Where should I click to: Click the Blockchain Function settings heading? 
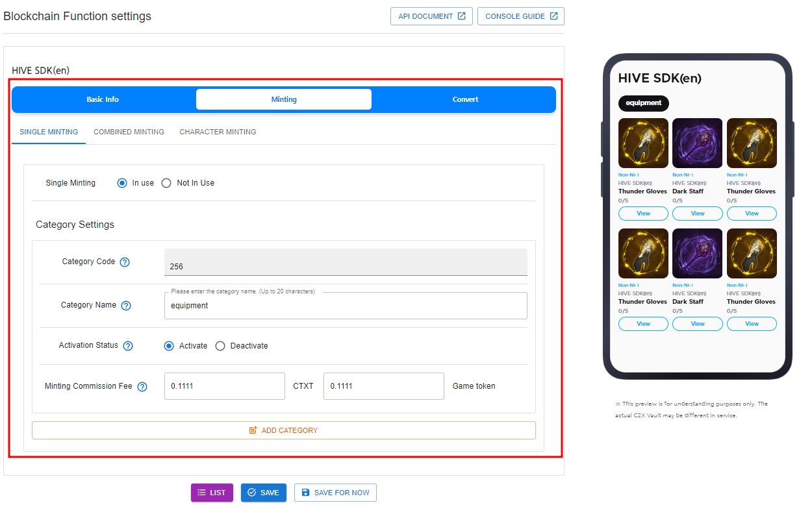click(x=77, y=16)
